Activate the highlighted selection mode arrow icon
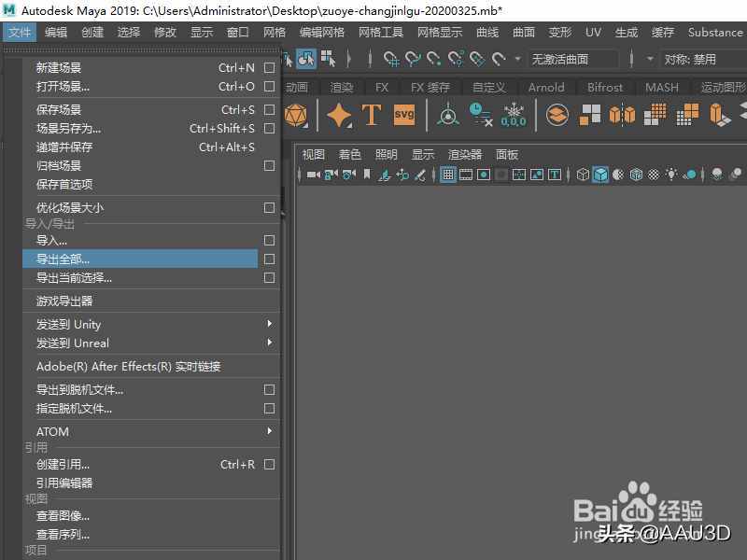 coord(306,59)
